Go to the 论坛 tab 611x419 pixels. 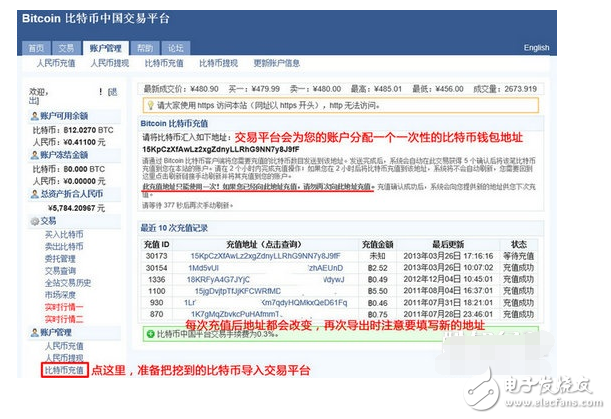(176, 48)
